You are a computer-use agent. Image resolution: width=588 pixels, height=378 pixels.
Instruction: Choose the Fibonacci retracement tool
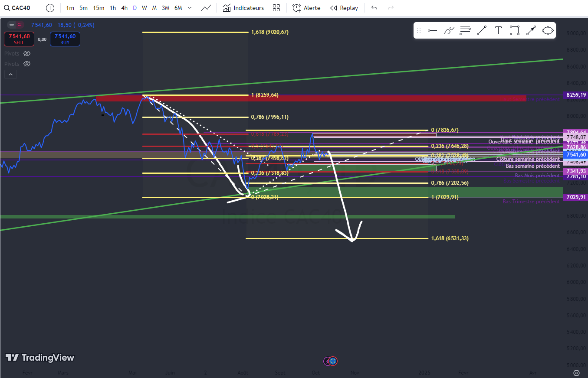[465, 30]
